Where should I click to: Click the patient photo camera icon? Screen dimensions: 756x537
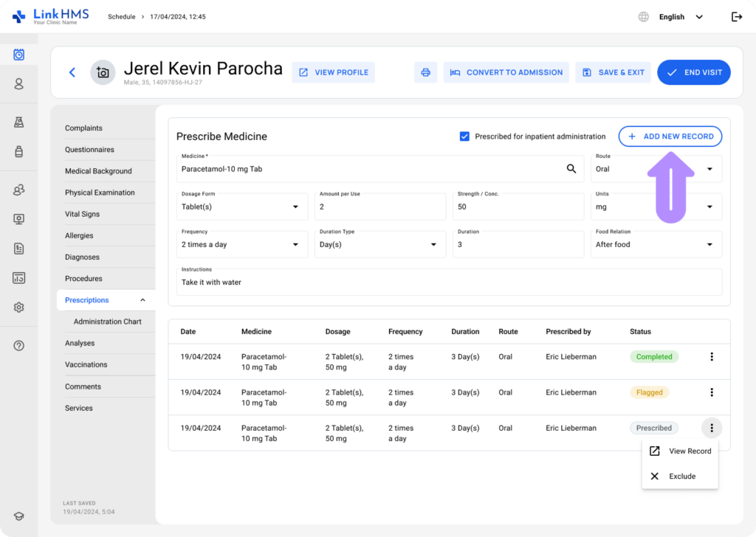click(103, 72)
